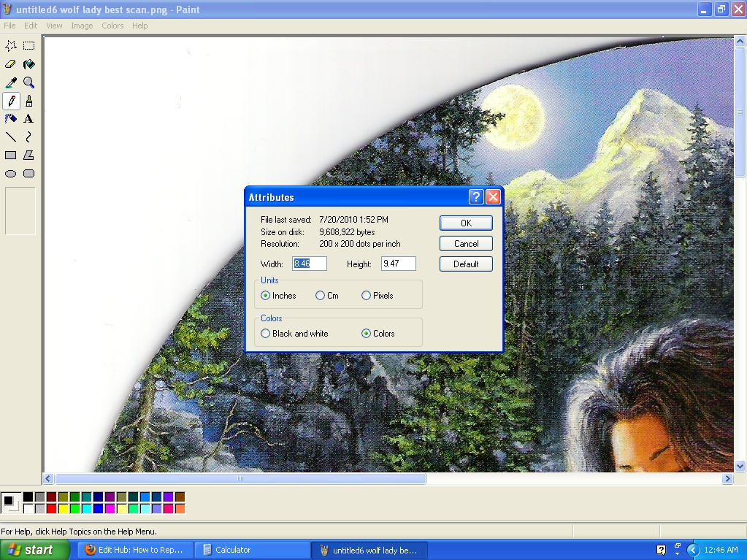Choose the Colors radio option in dialog
The width and height of the screenshot is (747, 560).
(x=366, y=334)
